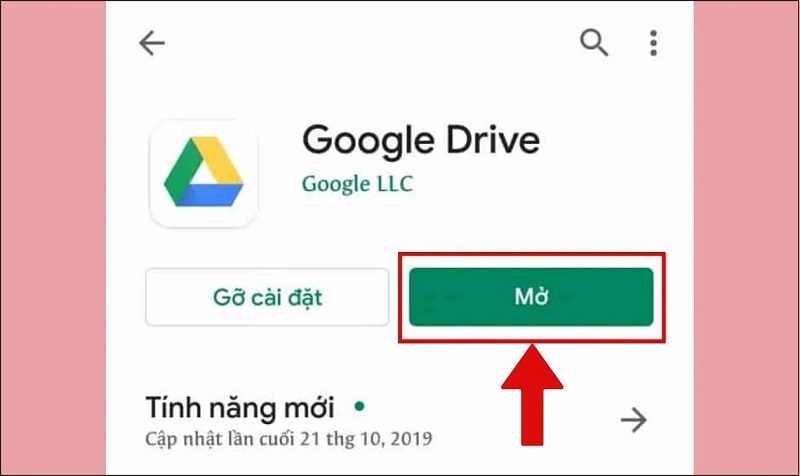Click the pink margin left of screen
Viewport: 800px width, 476px height.
[53, 238]
